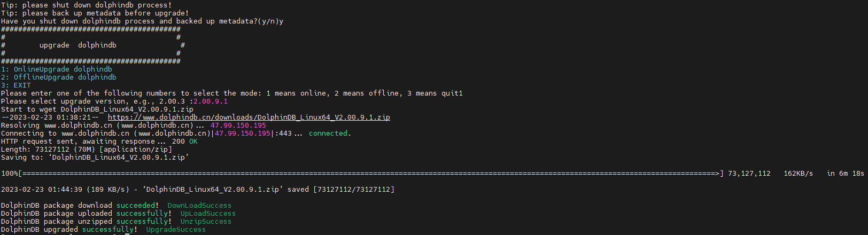Click the IP address on the Resolving line

(x=238, y=126)
